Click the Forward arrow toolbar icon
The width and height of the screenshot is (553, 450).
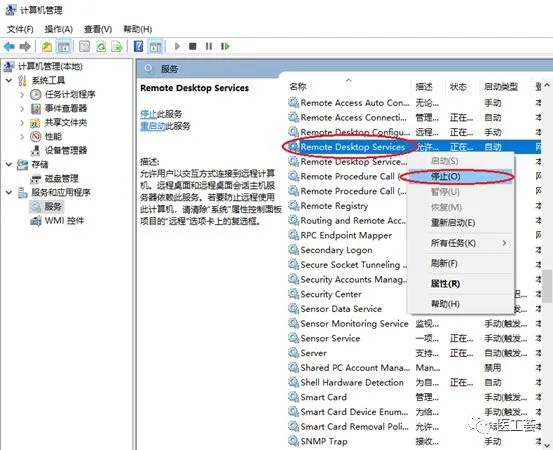click(25, 46)
